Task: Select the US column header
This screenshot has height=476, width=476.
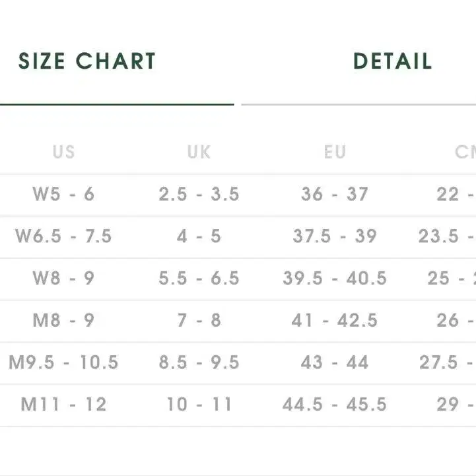Action: point(63,151)
